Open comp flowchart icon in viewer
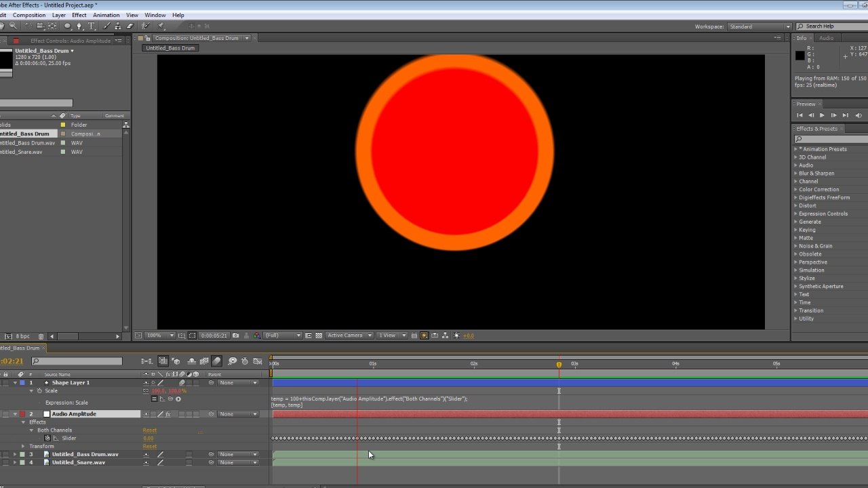Viewport: 868px width, 488px height. point(445,335)
